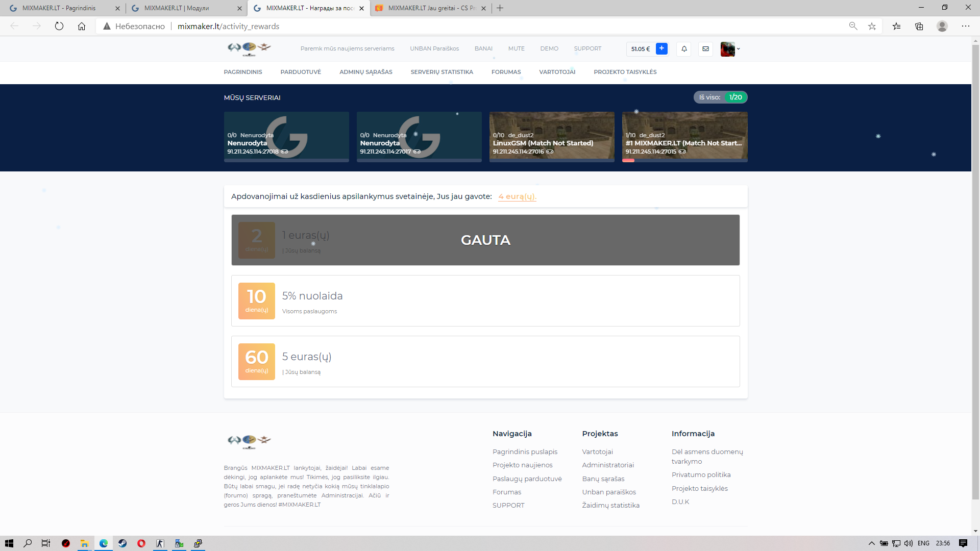Click the MIXMAKER site logo in header
The height and width of the screenshot is (551, 980).
pyautogui.click(x=249, y=48)
